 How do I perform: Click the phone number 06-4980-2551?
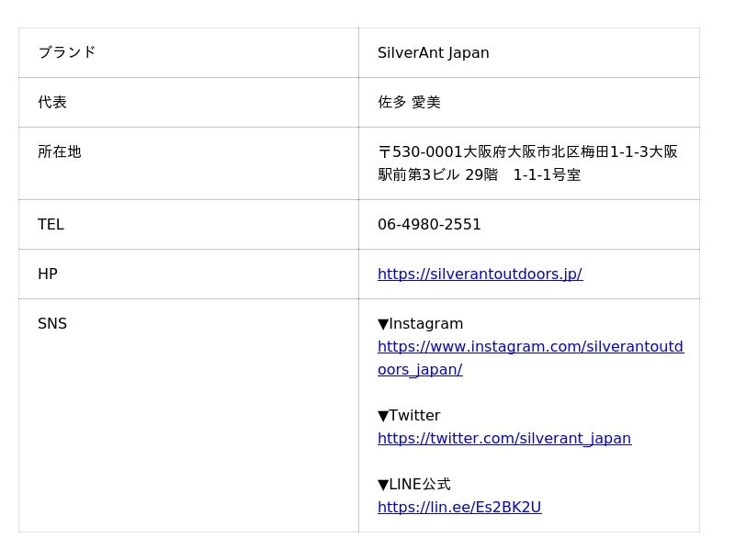pyautogui.click(x=429, y=224)
